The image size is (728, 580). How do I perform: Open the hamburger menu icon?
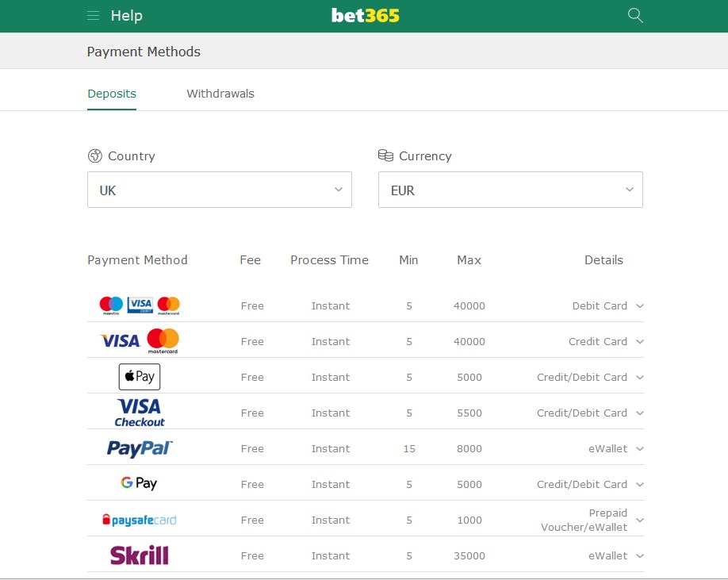tap(94, 16)
